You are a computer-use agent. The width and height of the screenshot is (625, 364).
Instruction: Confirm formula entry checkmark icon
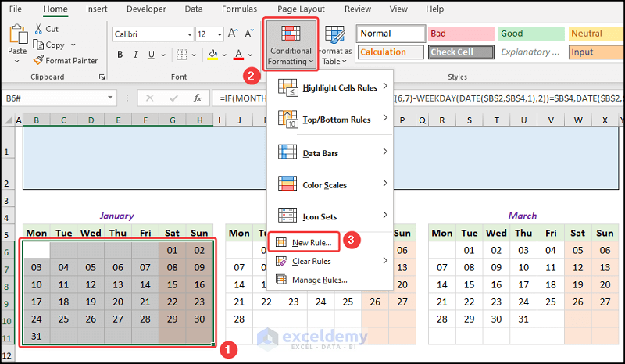point(173,98)
